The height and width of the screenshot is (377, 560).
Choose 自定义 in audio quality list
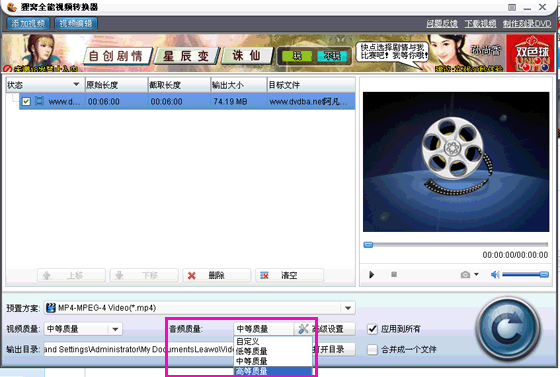273,341
